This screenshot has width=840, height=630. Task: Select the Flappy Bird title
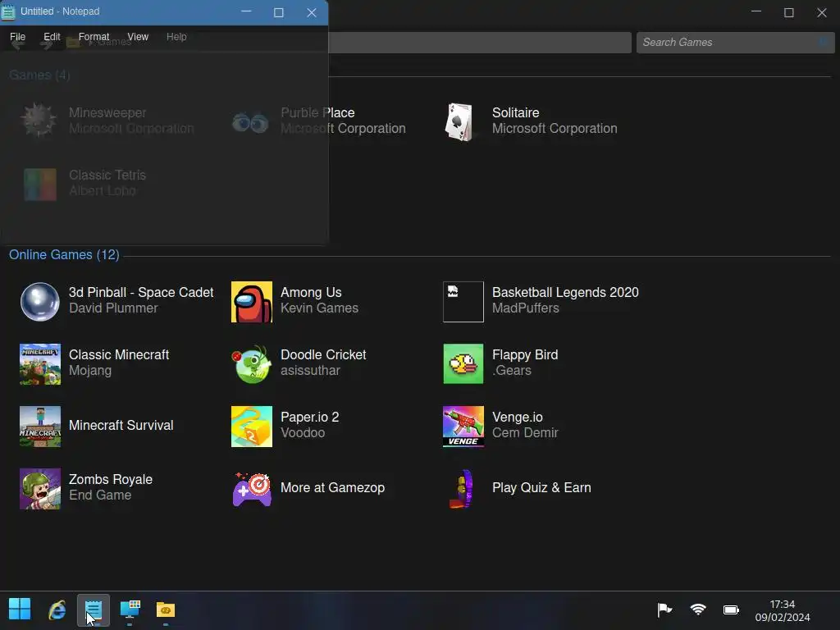click(x=525, y=354)
